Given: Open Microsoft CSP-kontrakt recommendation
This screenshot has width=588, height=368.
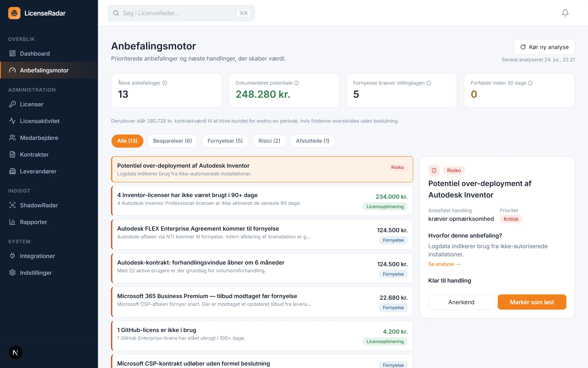Looking at the screenshot, I should click(x=262, y=361).
